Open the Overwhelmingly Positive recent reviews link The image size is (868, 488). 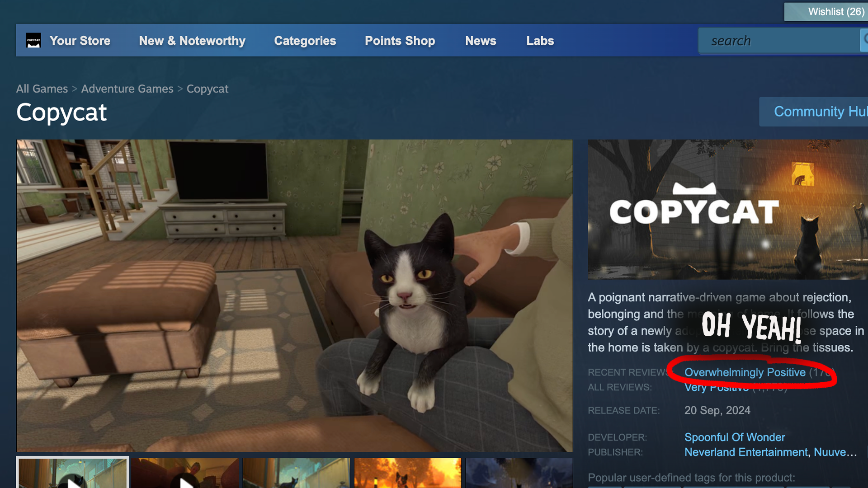(745, 372)
